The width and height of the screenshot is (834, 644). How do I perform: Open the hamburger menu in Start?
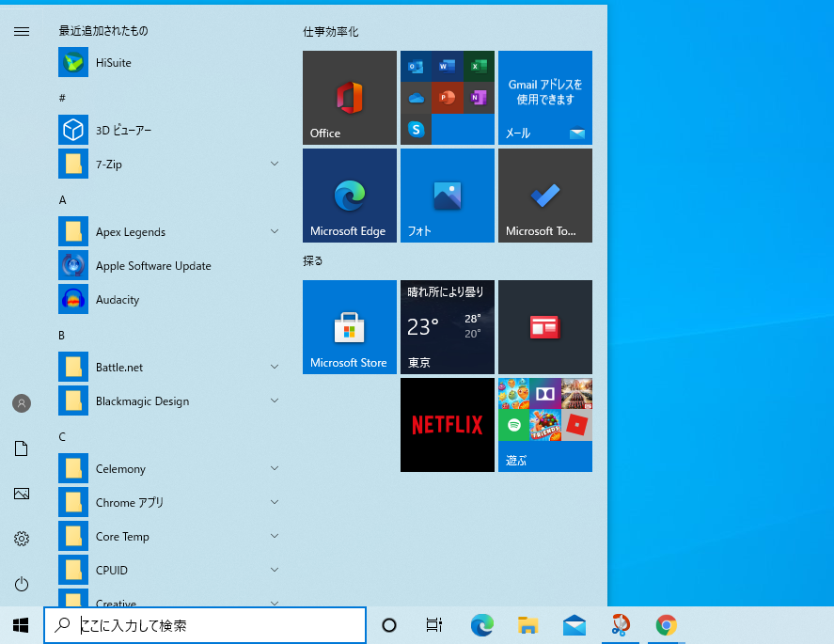click(21, 30)
